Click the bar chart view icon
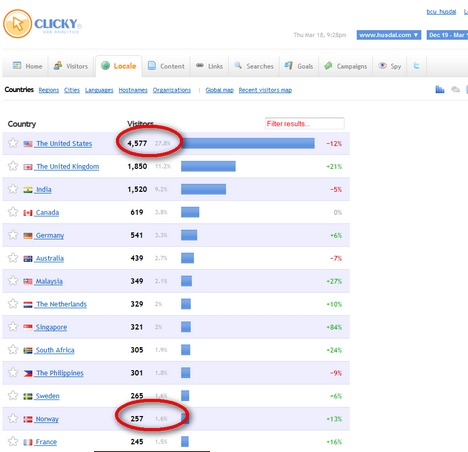Viewport: 468px width, 452px height. pyautogui.click(x=440, y=89)
